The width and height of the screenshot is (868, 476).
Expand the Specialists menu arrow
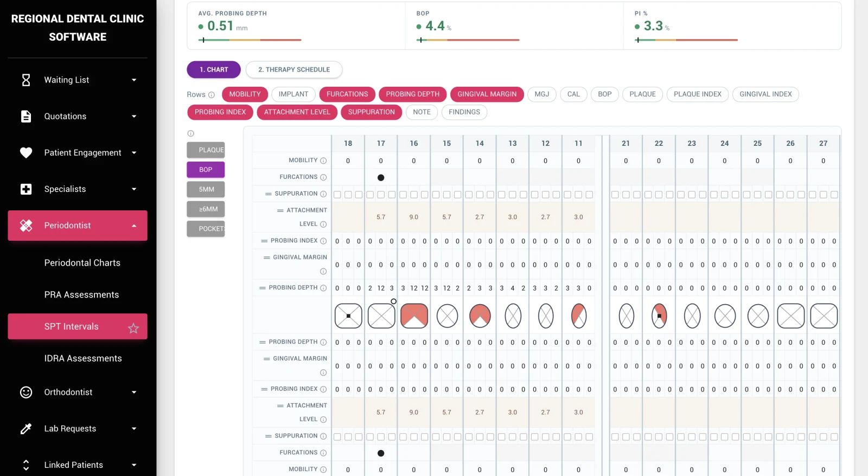click(x=134, y=189)
